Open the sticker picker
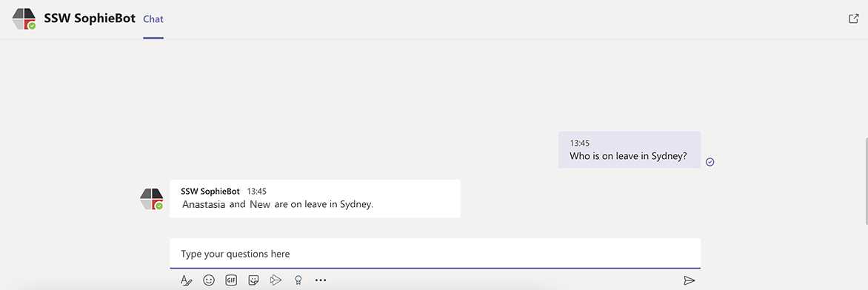868x290 pixels. coord(253,280)
